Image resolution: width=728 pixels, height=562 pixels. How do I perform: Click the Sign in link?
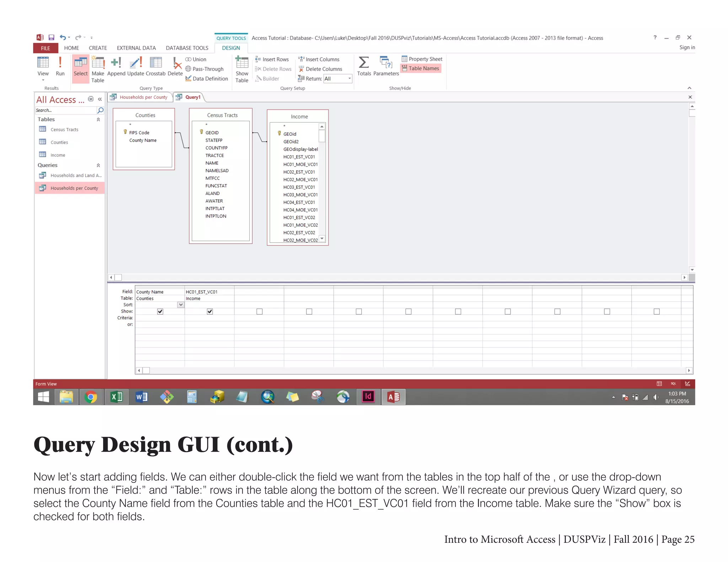coord(687,47)
